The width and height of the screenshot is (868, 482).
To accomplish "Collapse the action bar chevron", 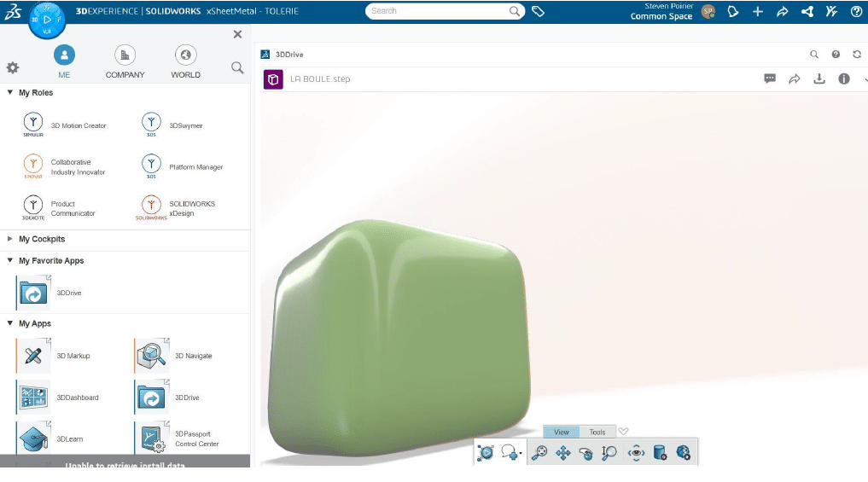I will point(623,431).
